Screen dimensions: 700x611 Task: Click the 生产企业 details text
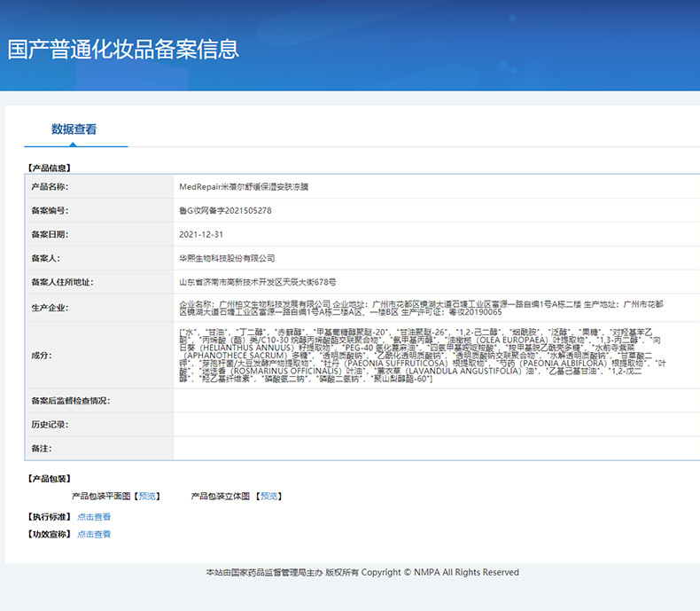tap(421, 308)
